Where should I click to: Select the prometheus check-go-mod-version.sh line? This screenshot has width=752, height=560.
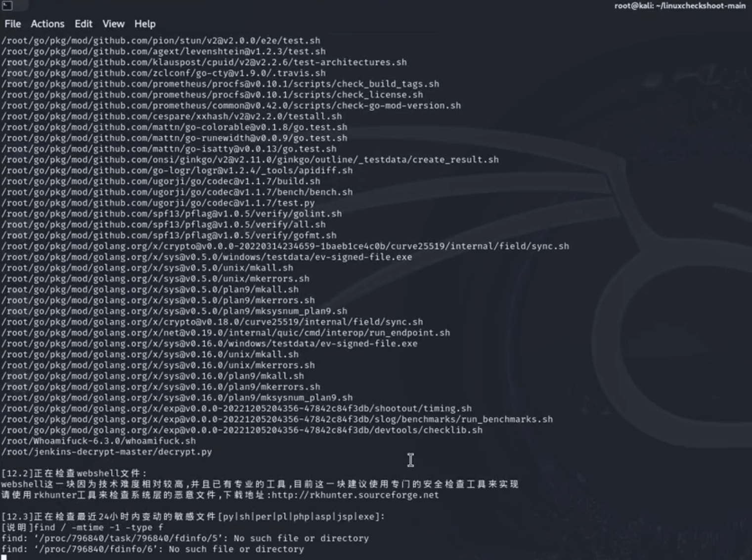click(231, 106)
